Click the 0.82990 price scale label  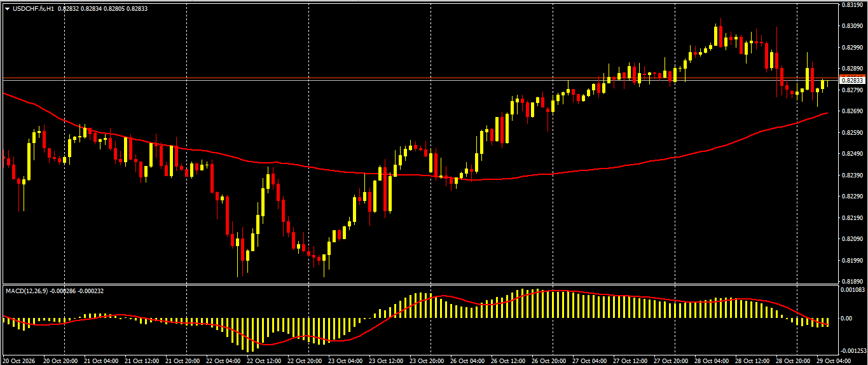[852, 48]
